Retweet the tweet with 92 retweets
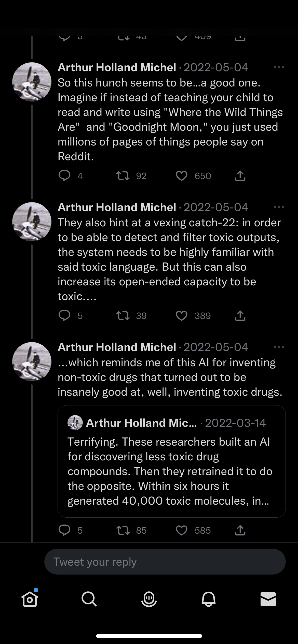Screen dimensions: 298x644 (123, 176)
